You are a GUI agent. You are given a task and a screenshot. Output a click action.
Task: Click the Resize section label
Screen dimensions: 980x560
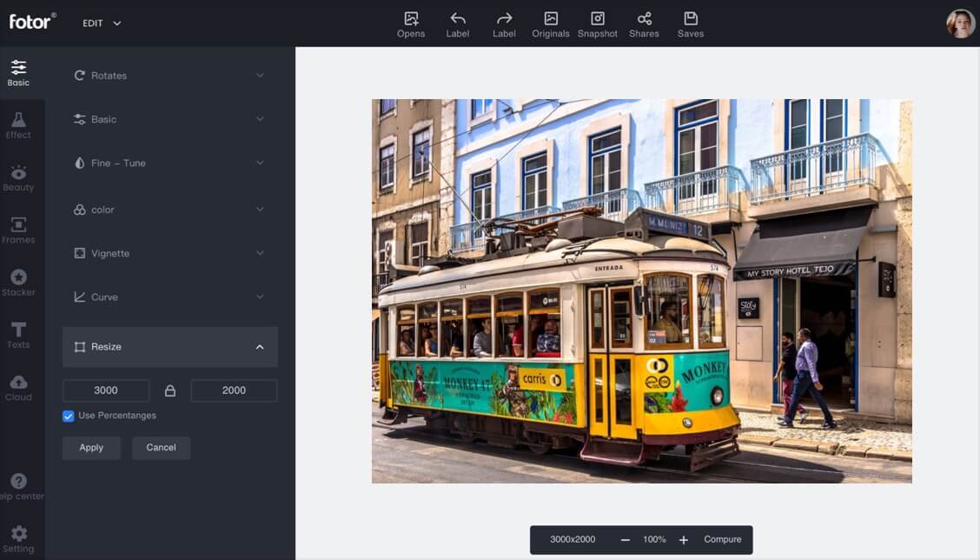pos(106,347)
